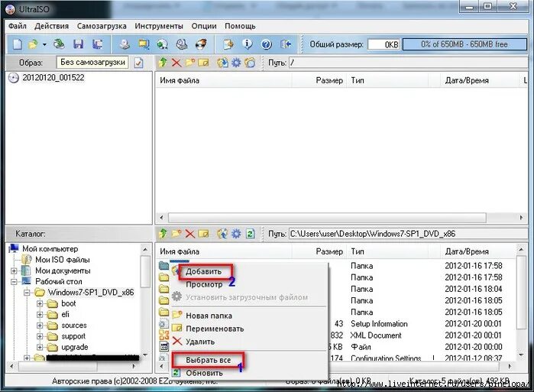
Task: Collapse the Windows7-SP1_DVD_x86 tree node
Action: 27,293
